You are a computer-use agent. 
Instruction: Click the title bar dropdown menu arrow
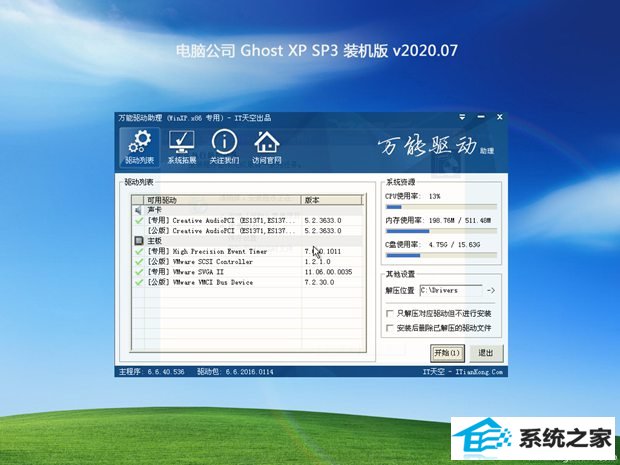point(462,117)
